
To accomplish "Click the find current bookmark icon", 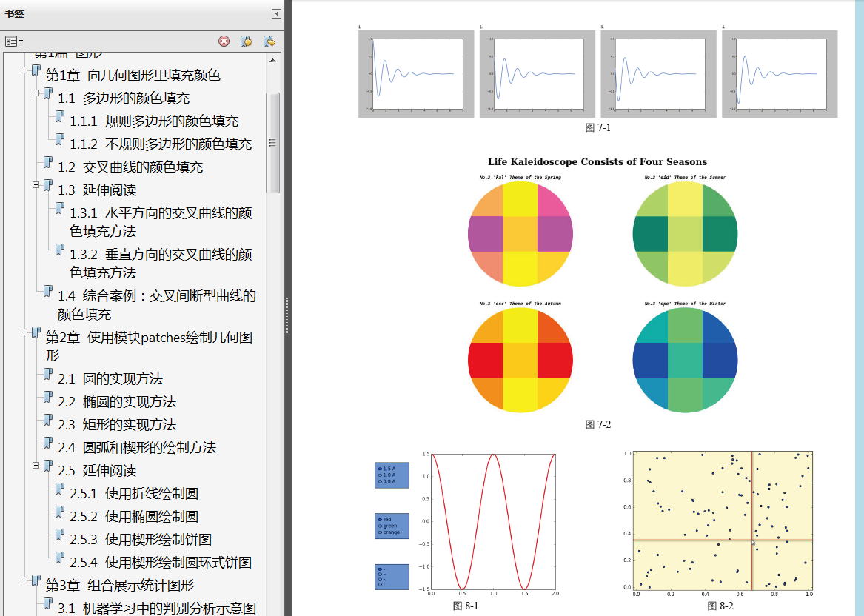I will pyautogui.click(x=269, y=41).
